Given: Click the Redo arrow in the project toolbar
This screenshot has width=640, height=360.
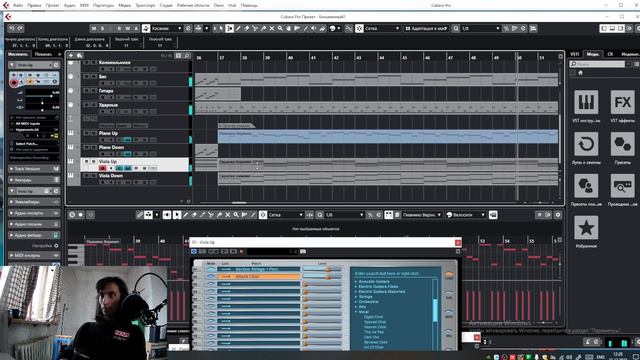Looking at the screenshot, I should [x=20, y=28].
